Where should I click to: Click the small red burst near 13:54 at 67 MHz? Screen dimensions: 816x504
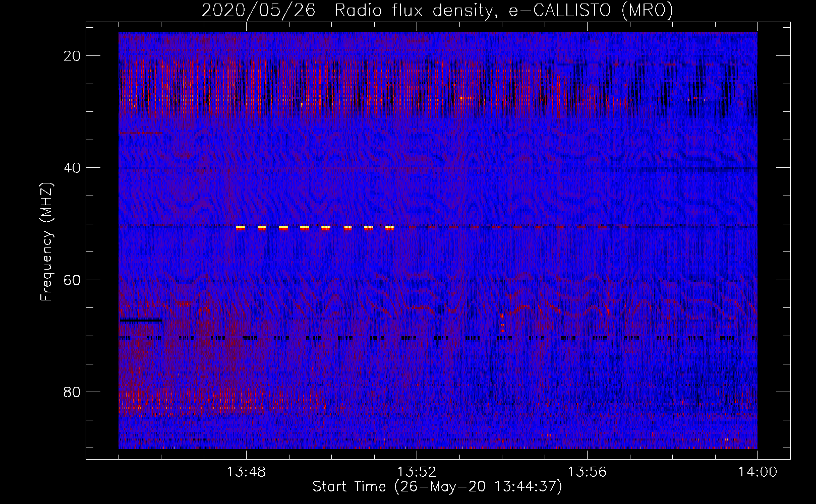(x=502, y=323)
